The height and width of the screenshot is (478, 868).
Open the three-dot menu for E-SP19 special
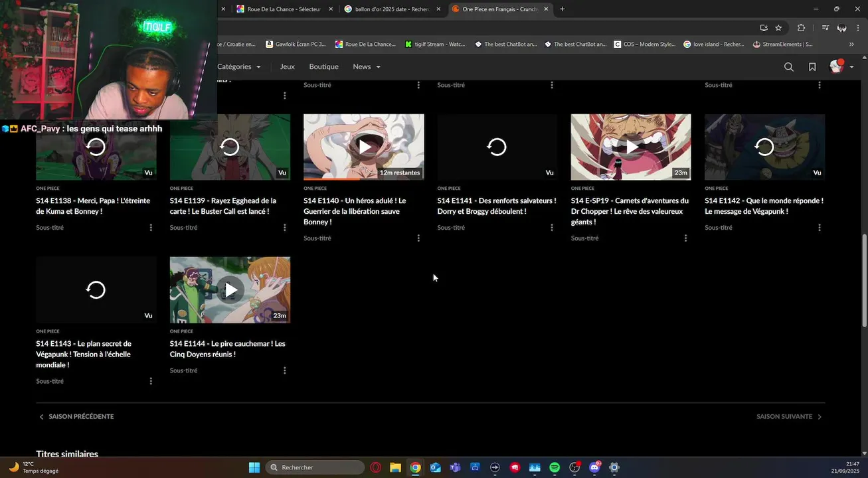click(686, 238)
